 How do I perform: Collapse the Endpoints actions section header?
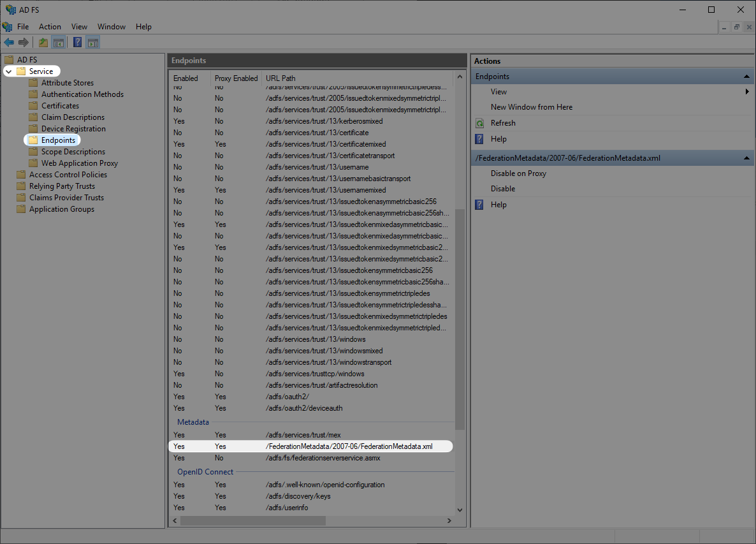[x=746, y=75]
